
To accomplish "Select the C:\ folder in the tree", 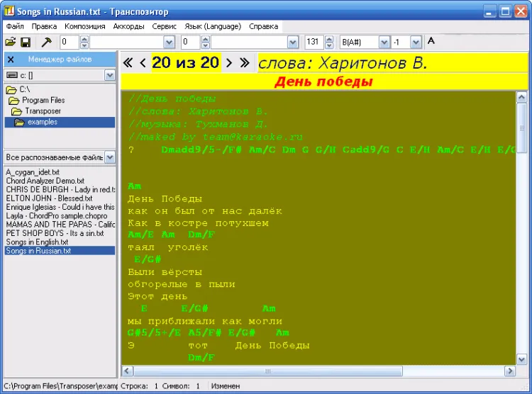I will (24, 89).
